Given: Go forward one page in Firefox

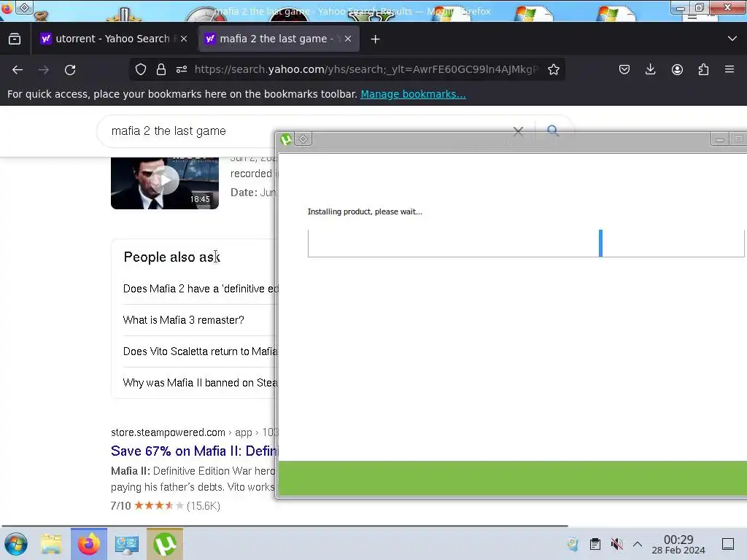Looking at the screenshot, I should [44, 70].
